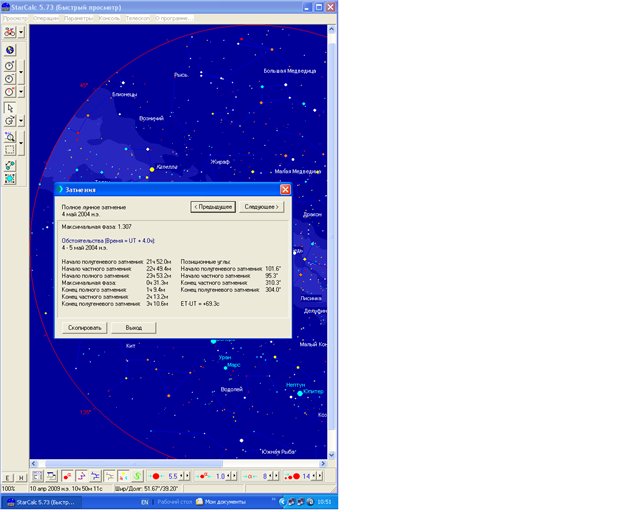Click the rotating circle tool below pointer
The width and height of the screenshot is (640, 512).
[10, 121]
